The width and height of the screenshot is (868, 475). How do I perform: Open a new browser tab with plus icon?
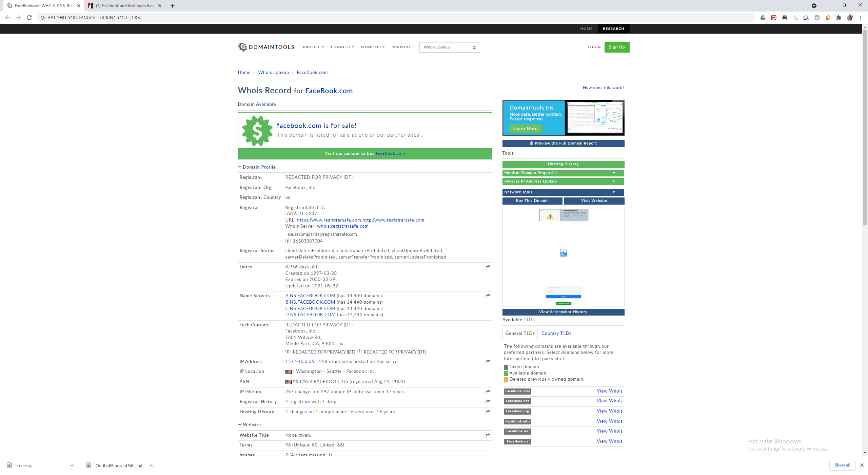[x=173, y=6]
